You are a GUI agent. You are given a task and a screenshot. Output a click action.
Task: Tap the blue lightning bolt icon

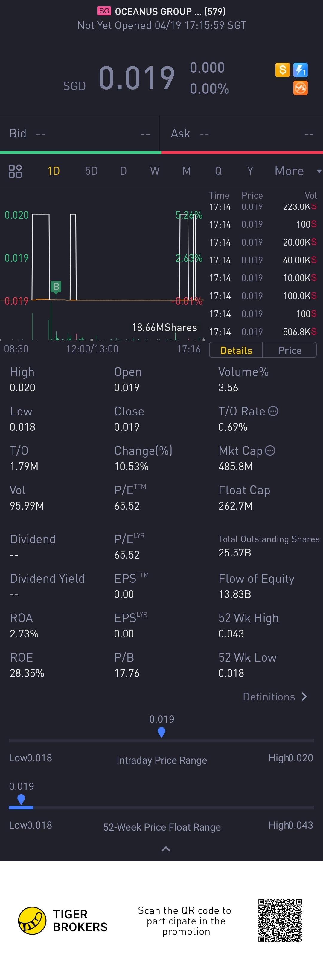pos(301,70)
